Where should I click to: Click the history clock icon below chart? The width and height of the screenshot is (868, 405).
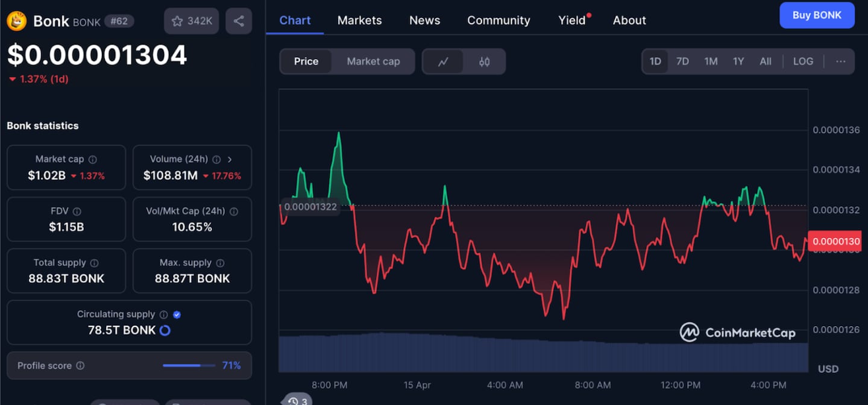[x=292, y=401]
